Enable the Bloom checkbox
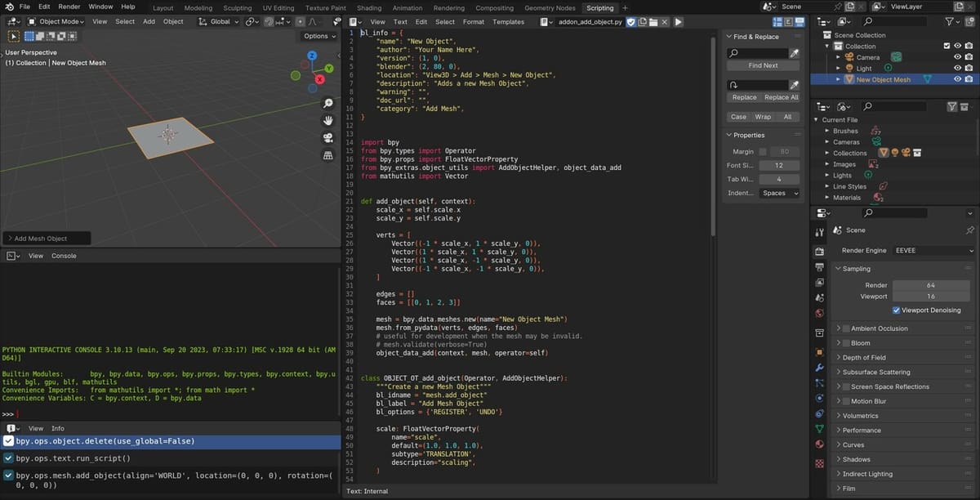 [846, 343]
